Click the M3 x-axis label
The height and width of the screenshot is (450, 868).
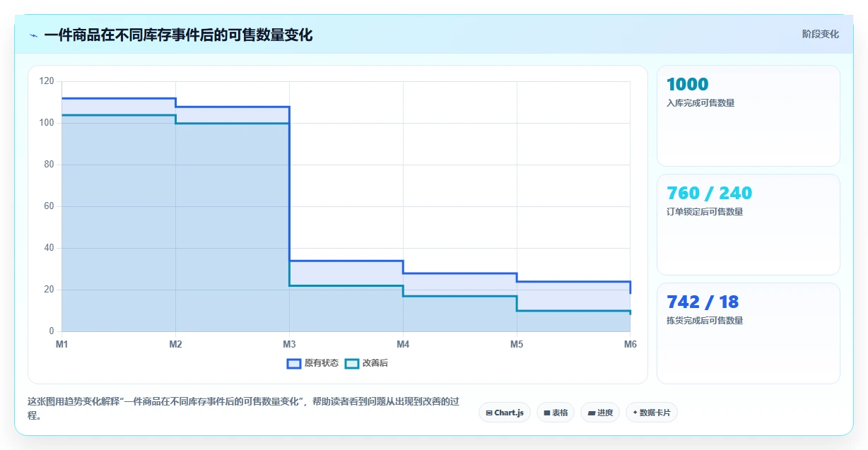click(x=289, y=345)
